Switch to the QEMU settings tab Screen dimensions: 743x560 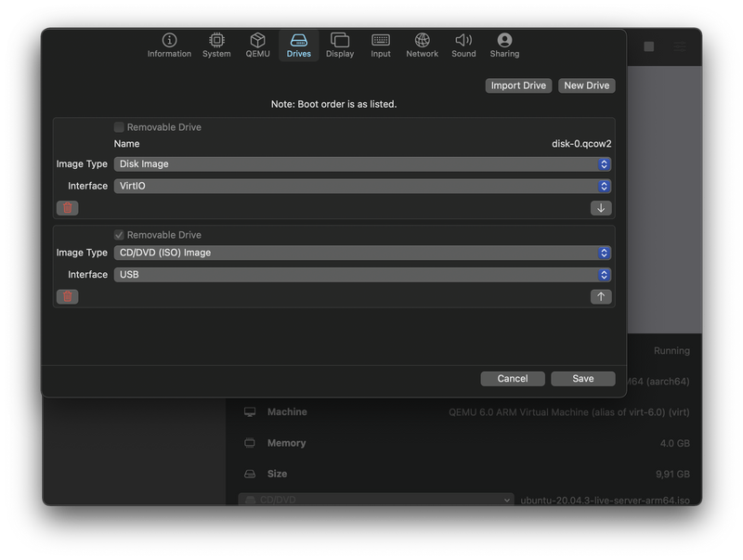tap(257, 45)
